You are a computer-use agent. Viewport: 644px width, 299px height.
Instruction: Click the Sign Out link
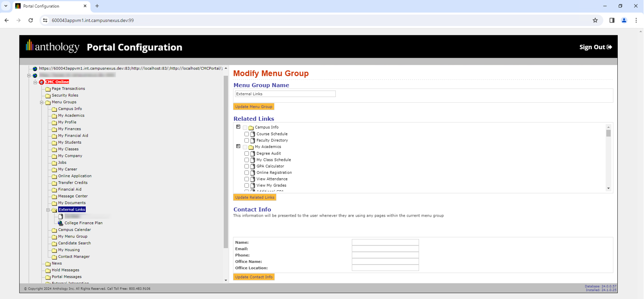(596, 47)
